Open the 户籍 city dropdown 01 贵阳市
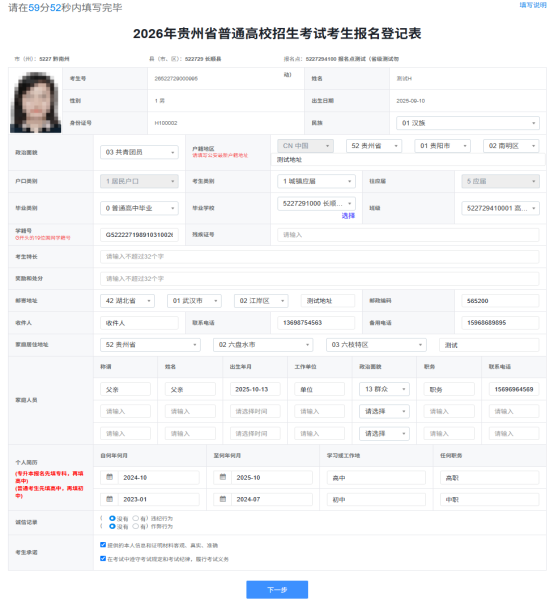This screenshot has height=606, width=554. coord(443,146)
